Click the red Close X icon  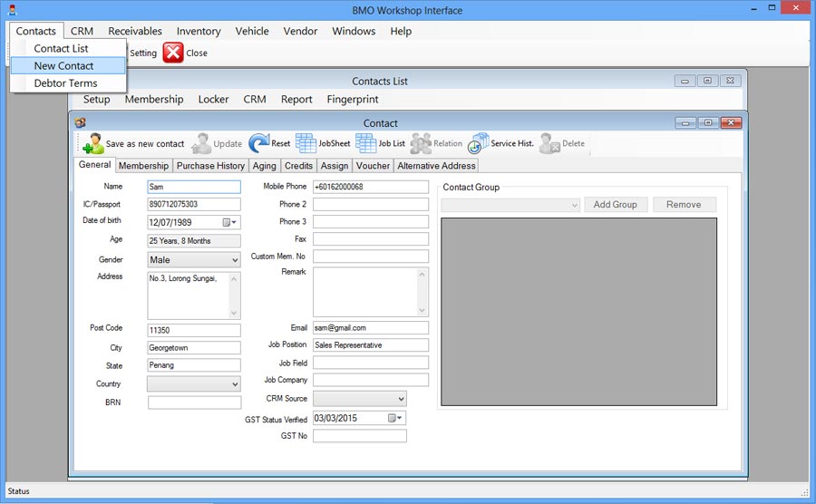(x=173, y=53)
